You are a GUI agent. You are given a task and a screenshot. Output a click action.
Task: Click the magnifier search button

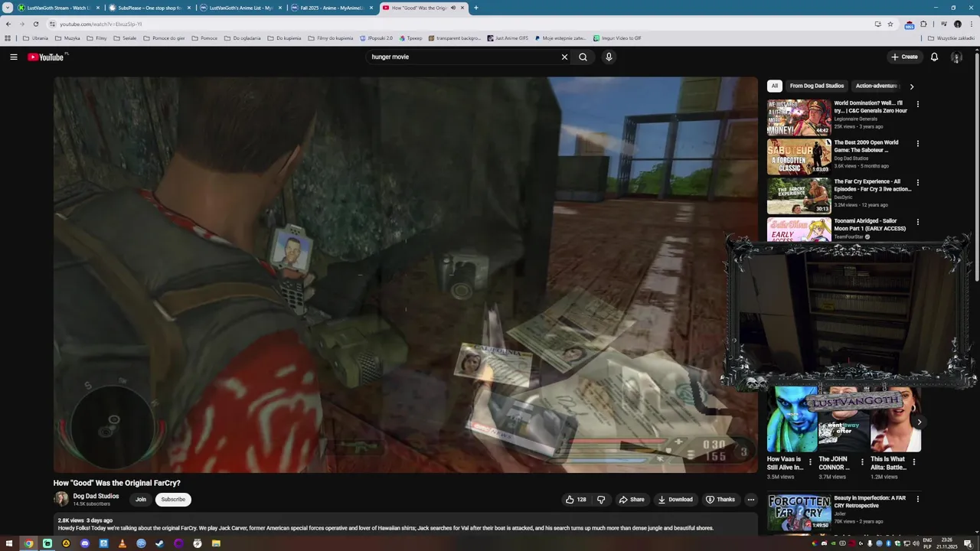tap(583, 57)
